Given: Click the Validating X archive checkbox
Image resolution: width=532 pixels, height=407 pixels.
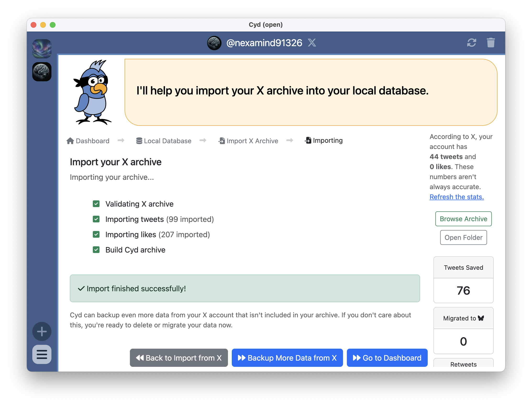Looking at the screenshot, I should pyautogui.click(x=96, y=204).
